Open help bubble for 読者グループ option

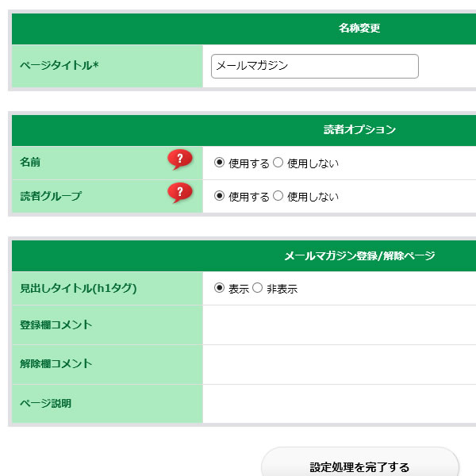point(180,193)
